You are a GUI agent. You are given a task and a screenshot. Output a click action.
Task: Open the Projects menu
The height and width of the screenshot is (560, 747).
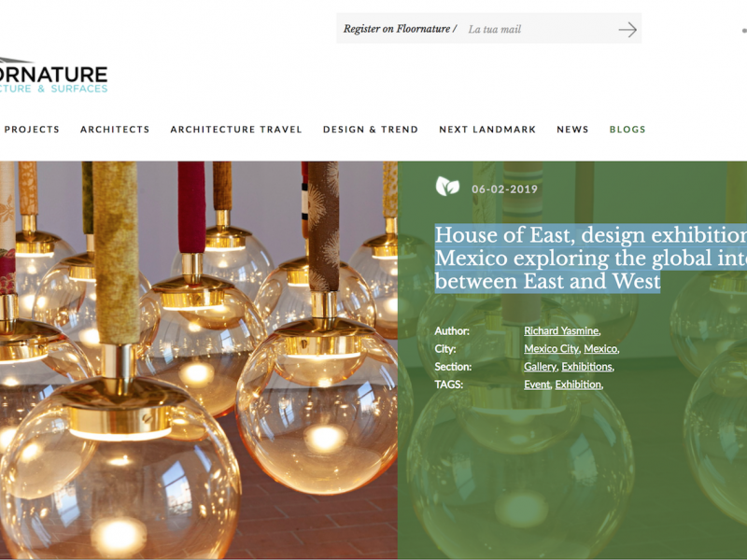(32, 129)
